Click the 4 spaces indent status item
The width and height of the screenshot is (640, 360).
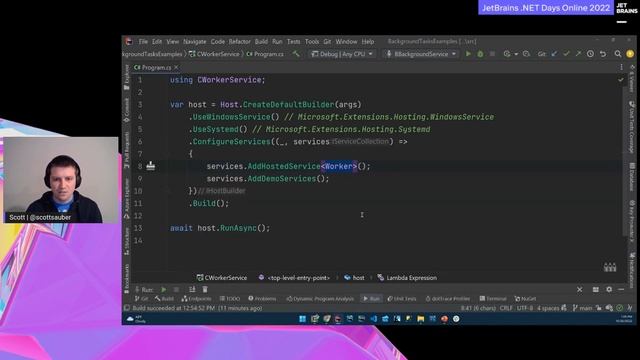click(548, 308)
